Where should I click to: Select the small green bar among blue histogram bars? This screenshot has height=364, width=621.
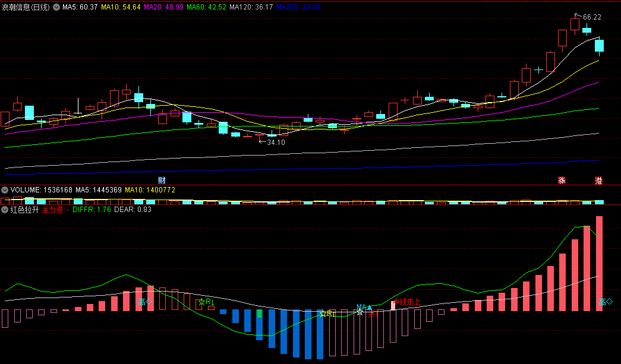pyautogui.click(x=260, y=314)
